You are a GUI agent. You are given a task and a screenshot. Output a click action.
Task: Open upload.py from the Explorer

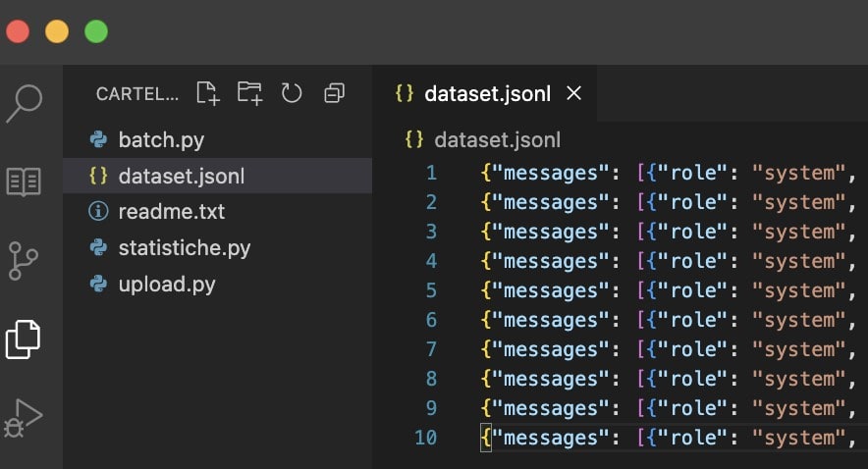click(x=166, y=285)
